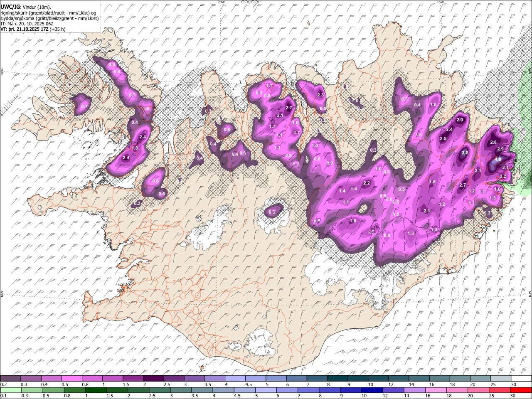The width and height of the screenshot is (532, 399).
Task: Click the 2.8 value near the east coast
Action: [493, 142]
